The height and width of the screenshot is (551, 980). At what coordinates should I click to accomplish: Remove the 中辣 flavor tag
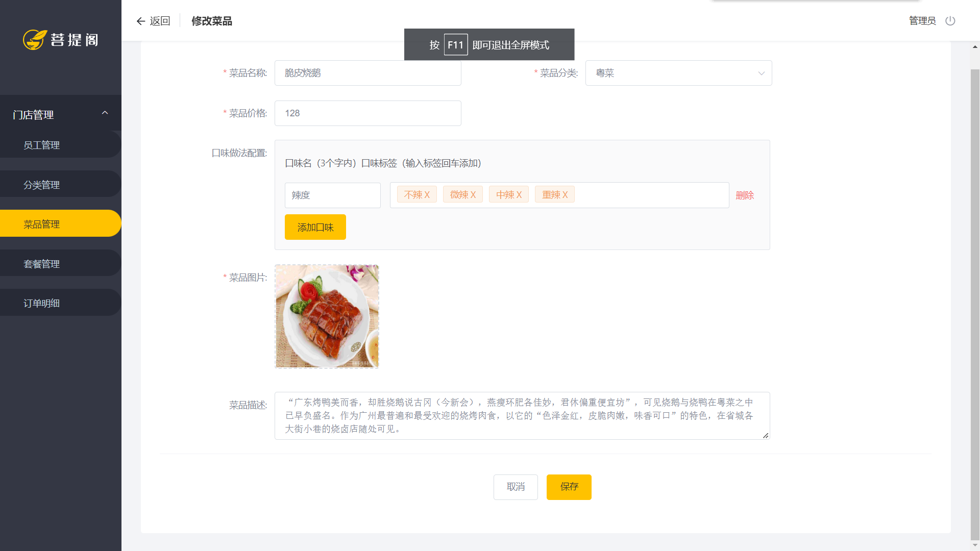(519, 195)
